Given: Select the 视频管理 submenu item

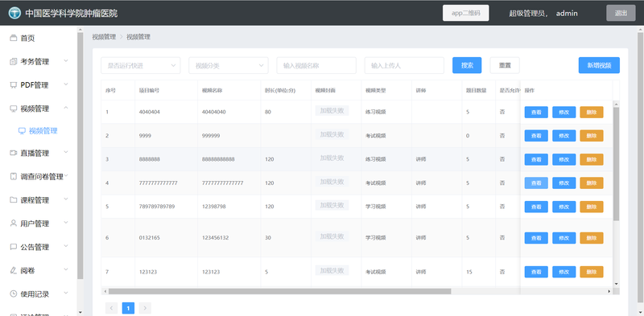Looking at the screenshot, I should coord(39,131).
